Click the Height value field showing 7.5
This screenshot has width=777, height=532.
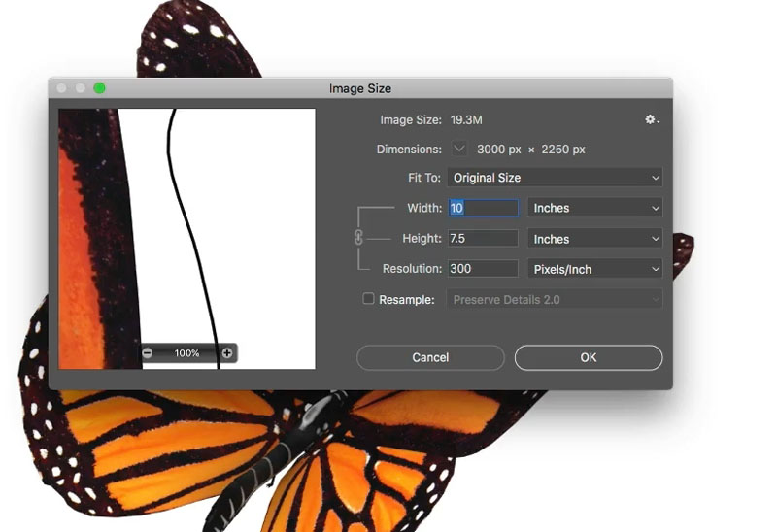point(483,238)
